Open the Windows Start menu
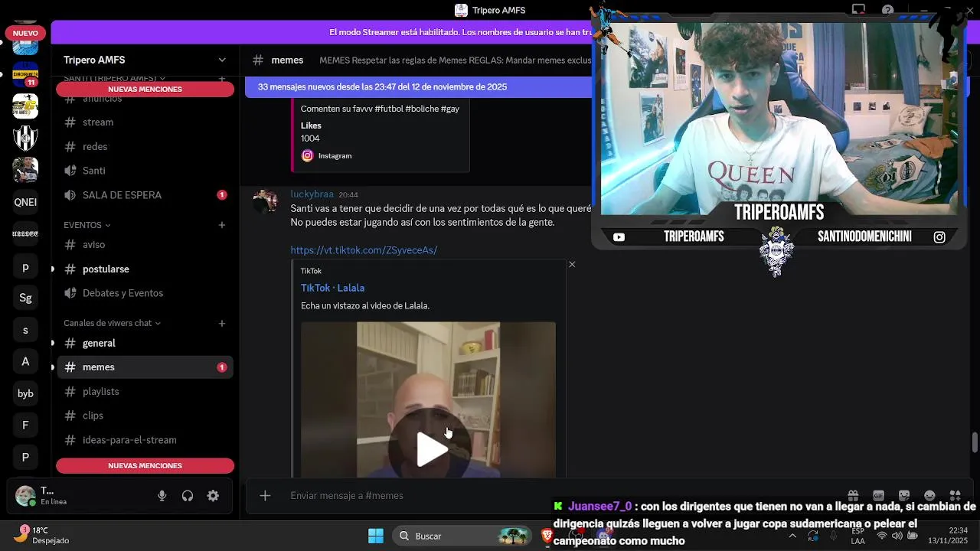 (x=376, y=536)
